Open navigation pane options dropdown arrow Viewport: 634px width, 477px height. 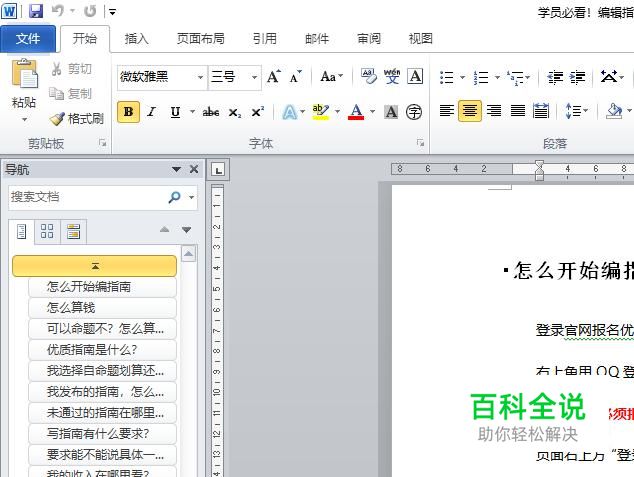coord(176,169)
